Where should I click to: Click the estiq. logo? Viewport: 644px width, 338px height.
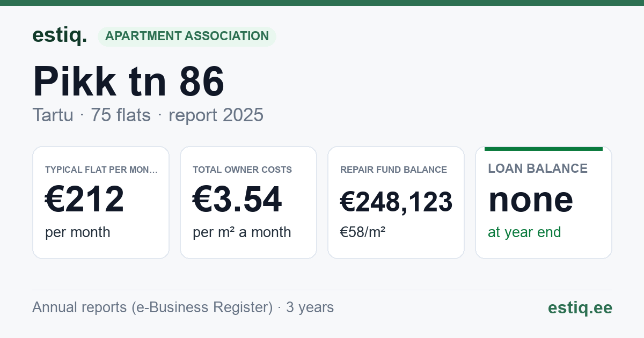point(60,35)
